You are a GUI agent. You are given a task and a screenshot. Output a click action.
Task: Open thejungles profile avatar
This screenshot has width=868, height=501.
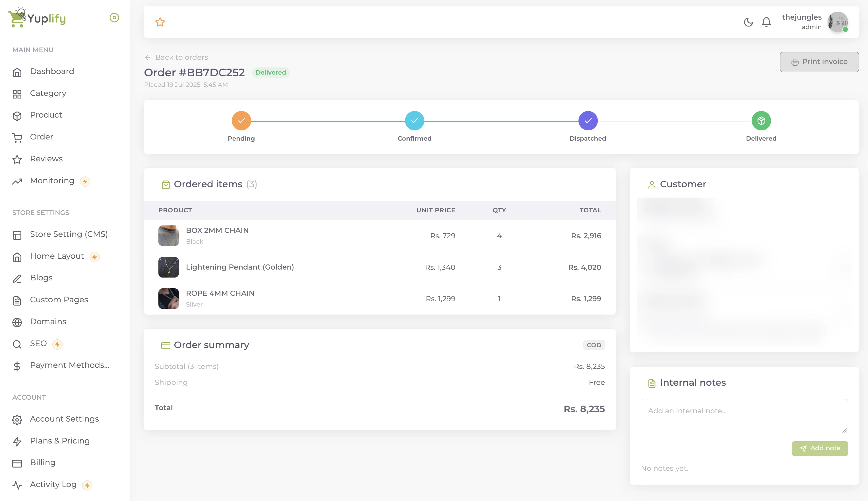(x=838, y=22)
